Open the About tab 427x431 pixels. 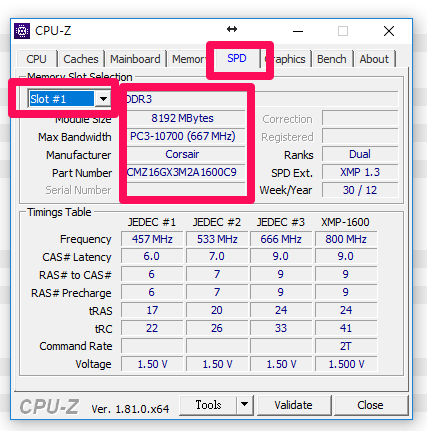click(374, 59)
